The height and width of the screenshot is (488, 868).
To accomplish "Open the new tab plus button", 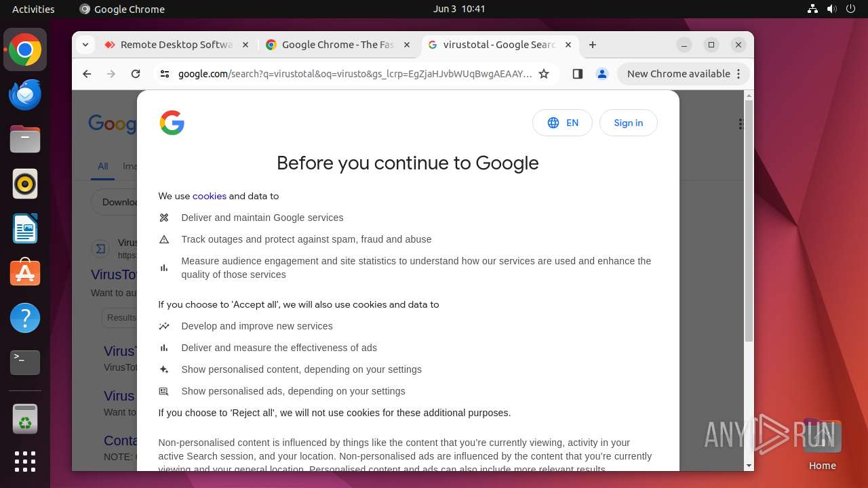I will point(593,45).
